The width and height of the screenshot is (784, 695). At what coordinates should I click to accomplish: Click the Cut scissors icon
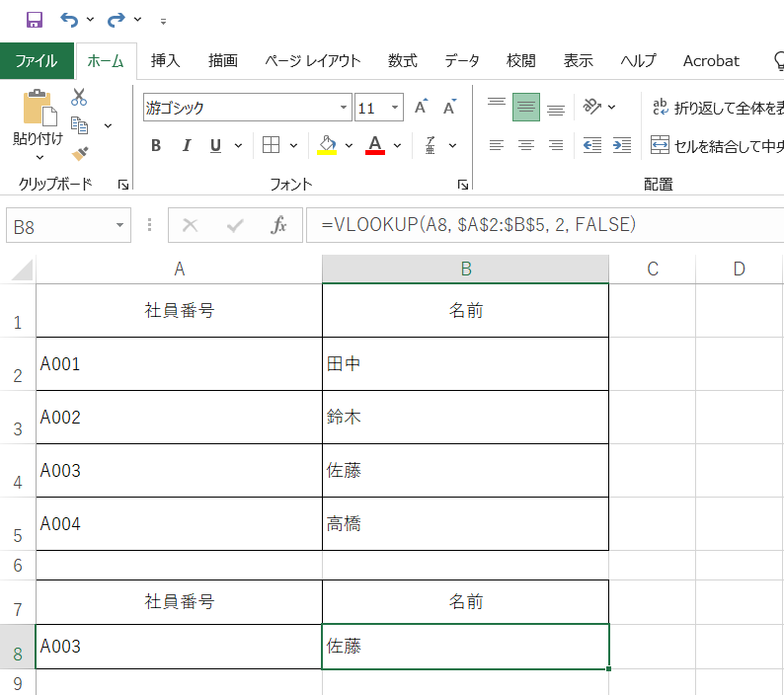coord(79,98)
